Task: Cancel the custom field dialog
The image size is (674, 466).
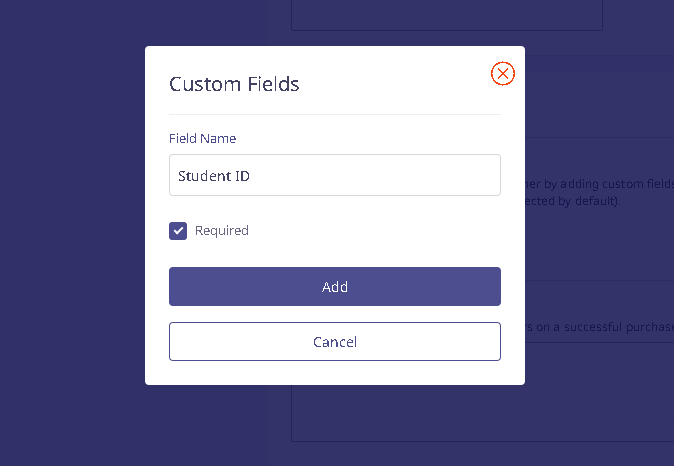Action: [x=335, y=342]
